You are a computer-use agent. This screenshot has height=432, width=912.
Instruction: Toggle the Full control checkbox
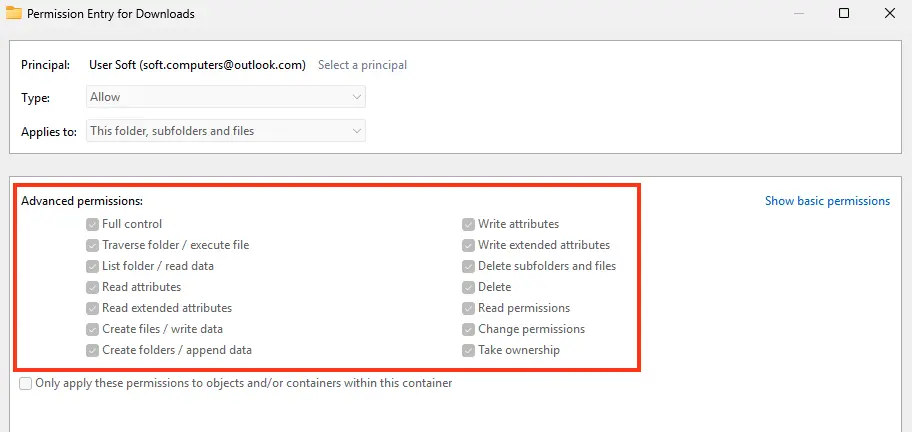coord(93,224)
